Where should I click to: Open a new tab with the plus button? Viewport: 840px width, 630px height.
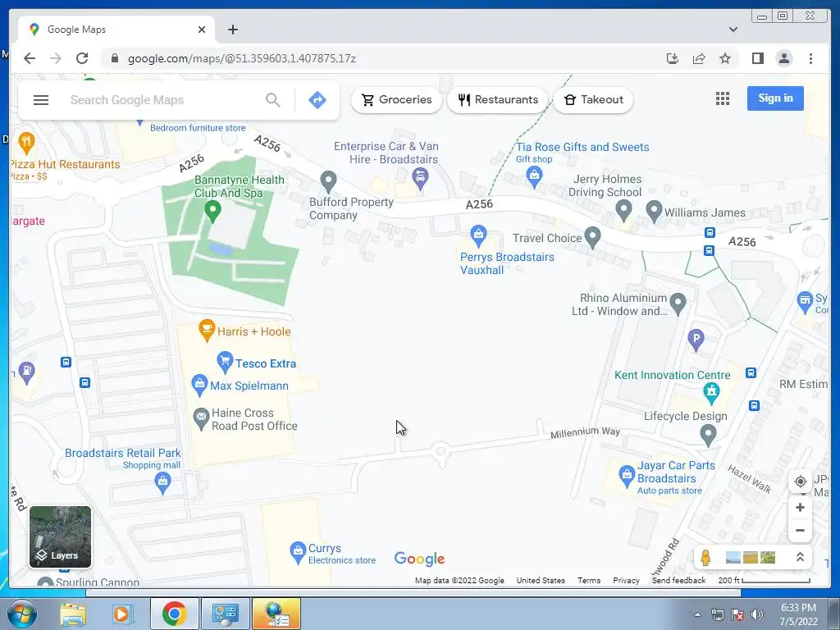[232, 30]
